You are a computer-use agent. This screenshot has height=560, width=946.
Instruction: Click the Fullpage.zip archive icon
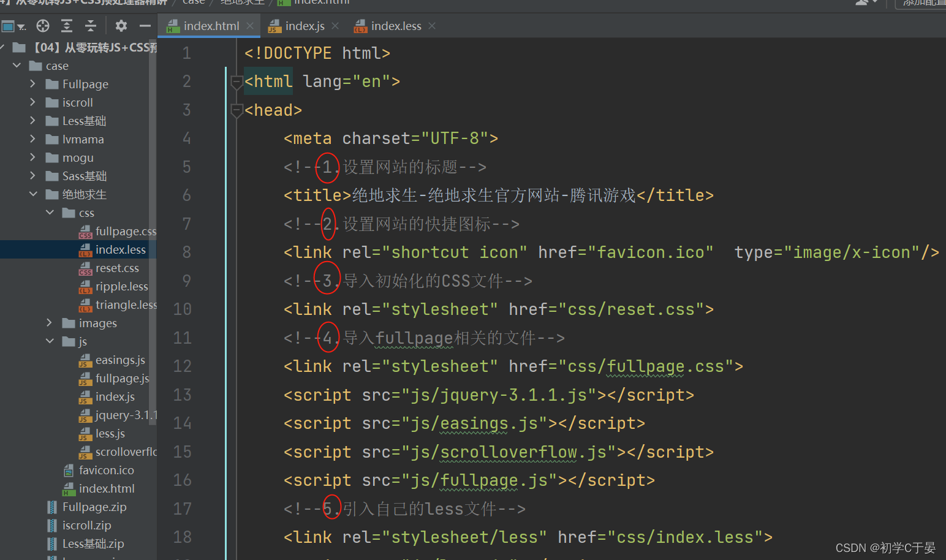(53, 507)
